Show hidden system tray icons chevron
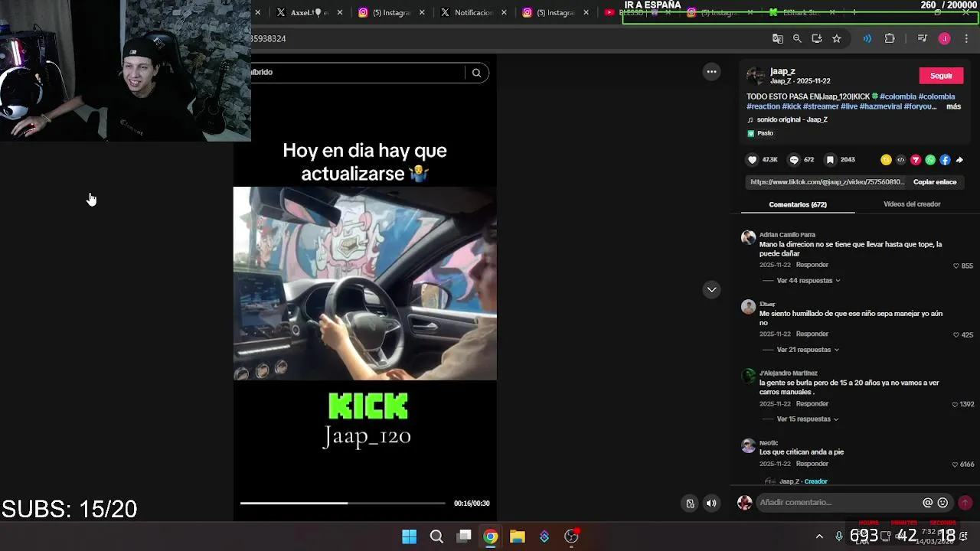Screen dimensions: 980x551 [819, 536]
